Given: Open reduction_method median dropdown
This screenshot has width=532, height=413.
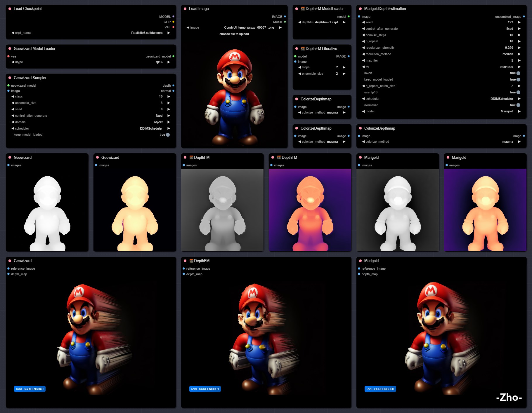Looking at the screenshot, I should tap(441, 54).
